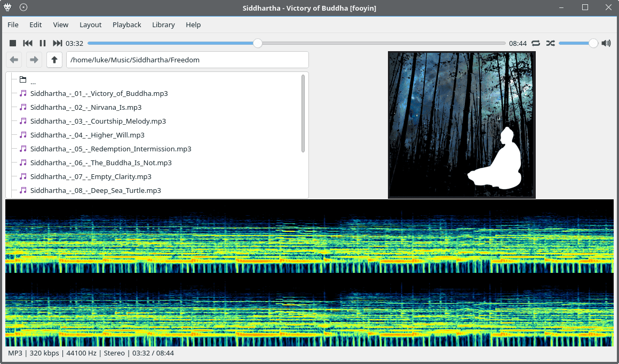Focus the directory path input field
Image resolution: width=619 pixels, height=364 pixels.
(x=187, y=60)
